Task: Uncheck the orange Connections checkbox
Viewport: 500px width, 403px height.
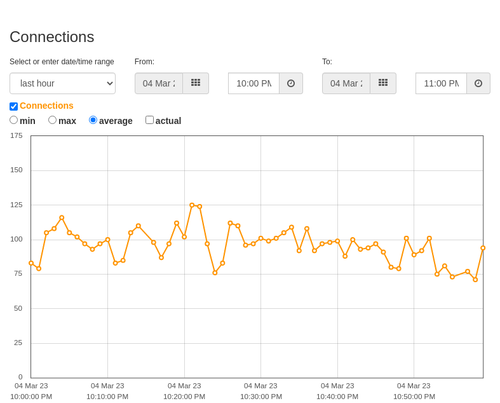Action: coord(14,106)
